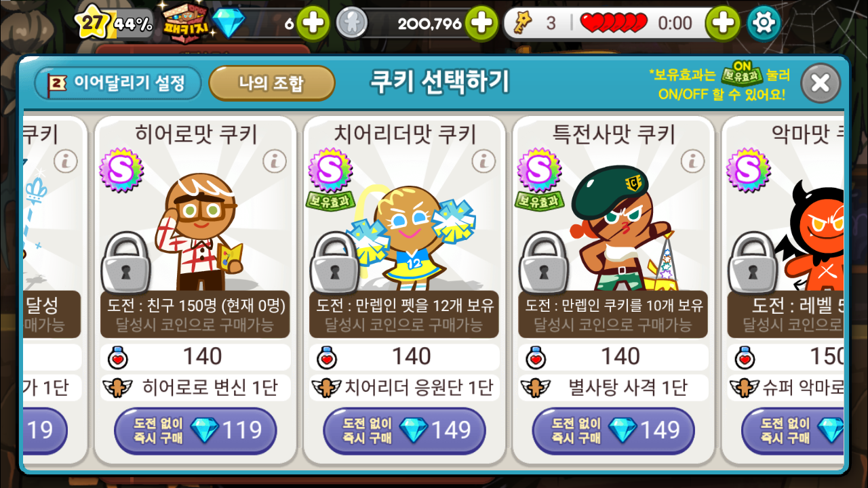Refill hearts with the plus button
Viewport: 868px width, 488px height.
[723, 24]
